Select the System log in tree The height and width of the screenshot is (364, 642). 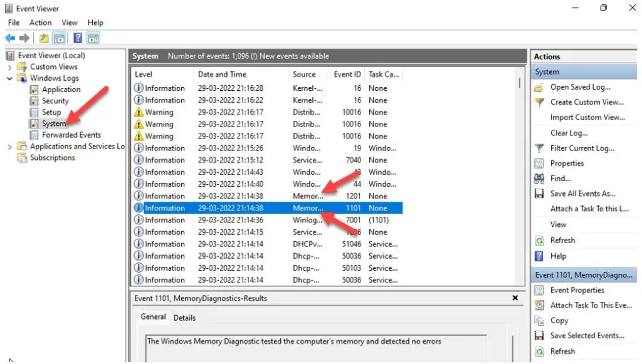pos(54,123)
